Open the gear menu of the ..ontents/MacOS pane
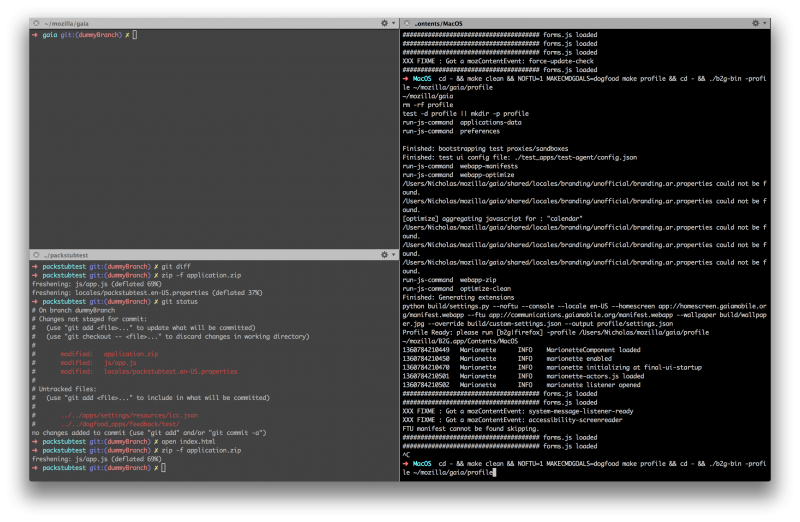Viewport: 800px width, 522px height. [x=759, y=23]
